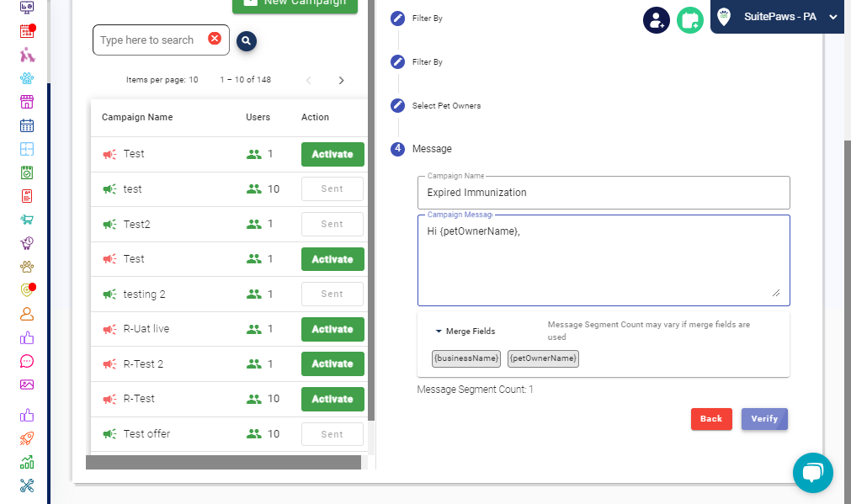The width and height of the screenshot is (851, 504).
Task: Collapse the Merge Fields section
Action: click(x=465, y=331)
